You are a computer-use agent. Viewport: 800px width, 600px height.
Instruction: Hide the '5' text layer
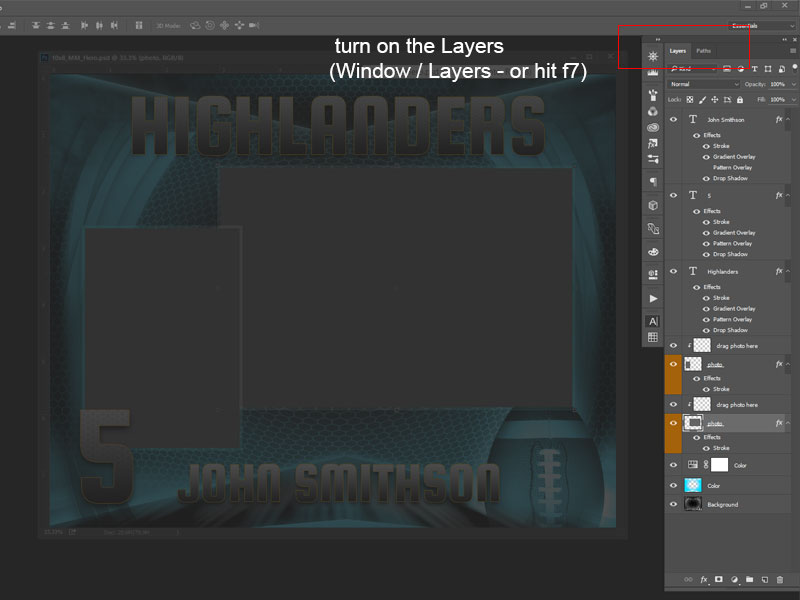click(x=673, y=195)
